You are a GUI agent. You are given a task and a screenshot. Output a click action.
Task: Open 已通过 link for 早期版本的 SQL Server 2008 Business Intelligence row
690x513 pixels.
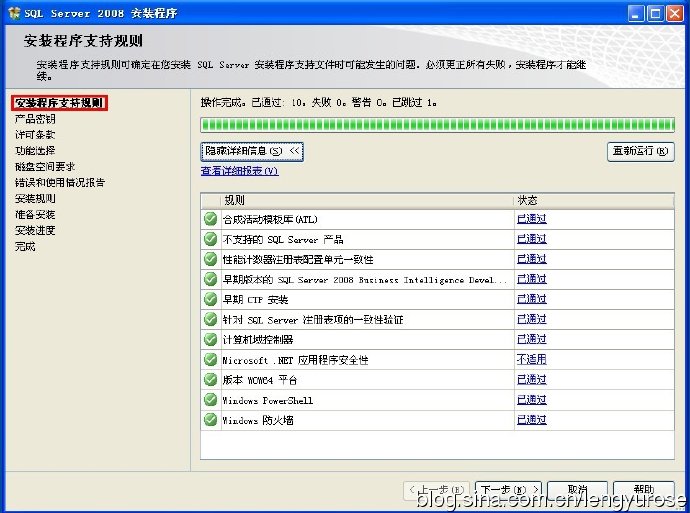[x=532, y=279]
